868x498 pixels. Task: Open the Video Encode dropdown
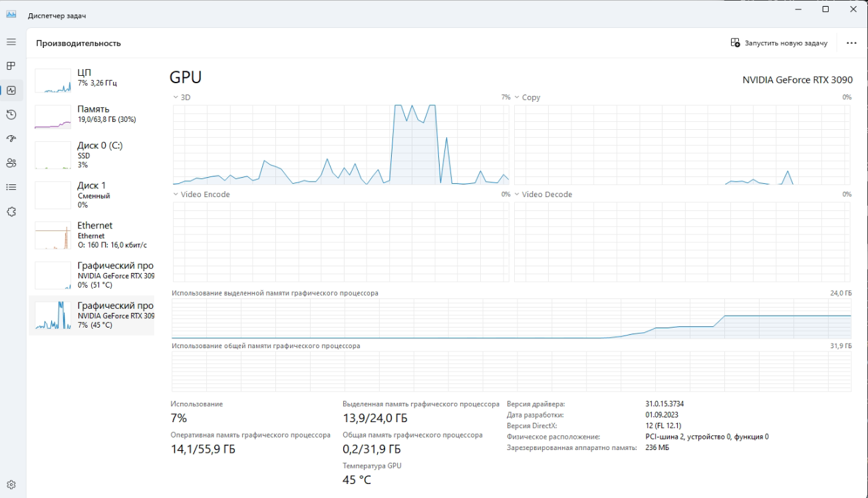point(176,194)
